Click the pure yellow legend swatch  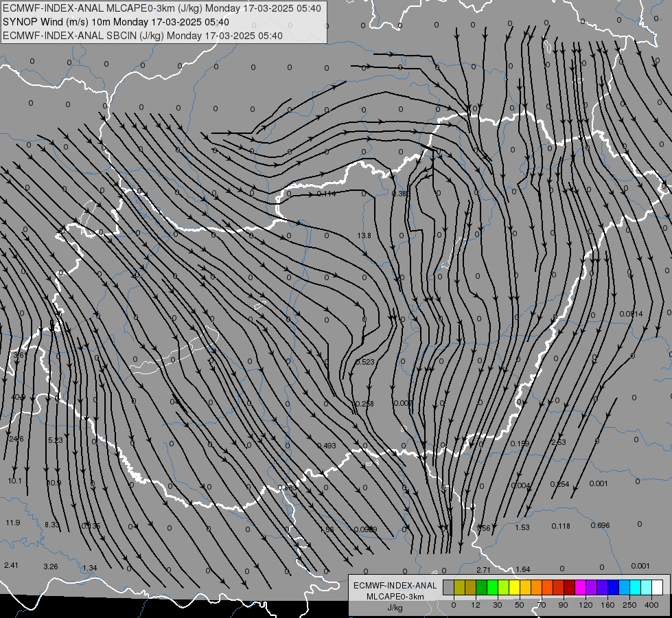coord(514,588)
